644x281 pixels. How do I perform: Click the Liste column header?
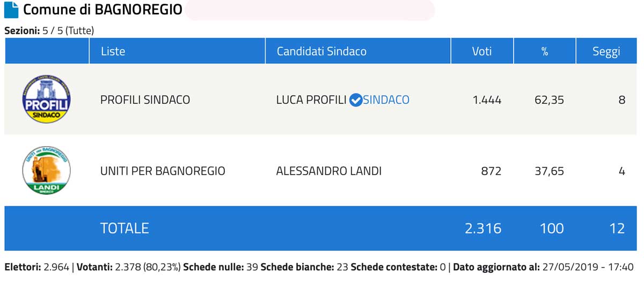113,52
